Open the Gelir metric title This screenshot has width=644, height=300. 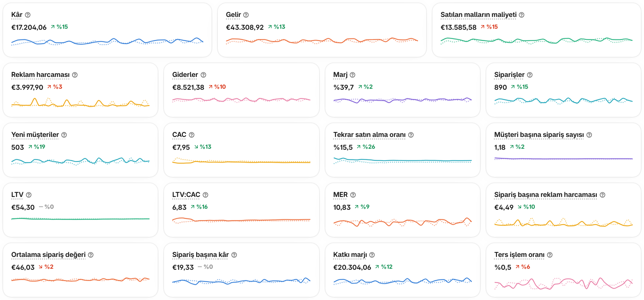(234, 15)
